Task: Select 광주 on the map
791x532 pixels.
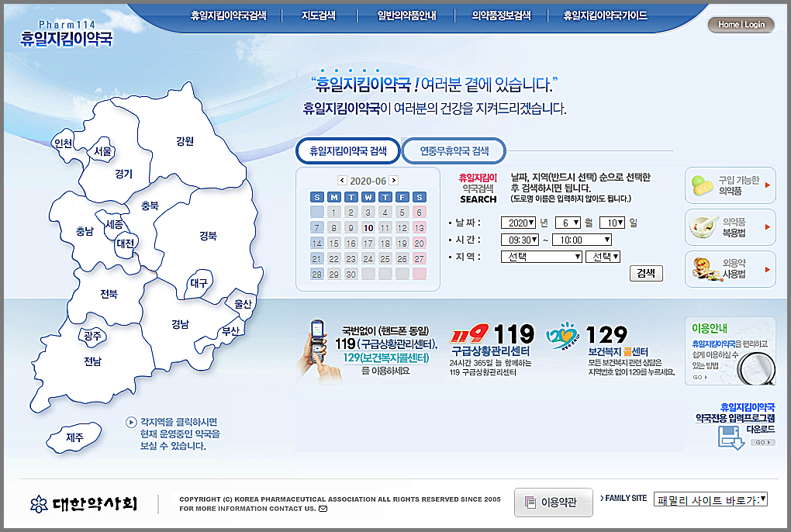Action: pyautogui.click(x=92, y=335)
